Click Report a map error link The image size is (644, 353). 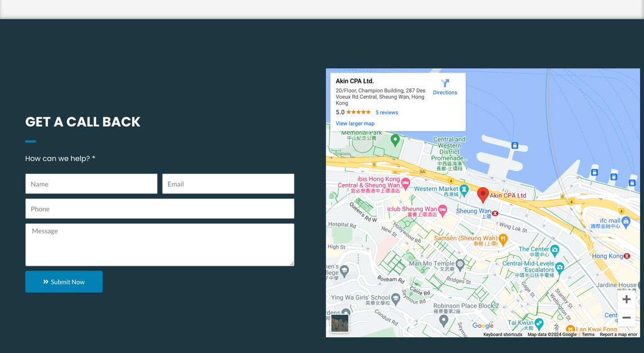pos(619,334)
